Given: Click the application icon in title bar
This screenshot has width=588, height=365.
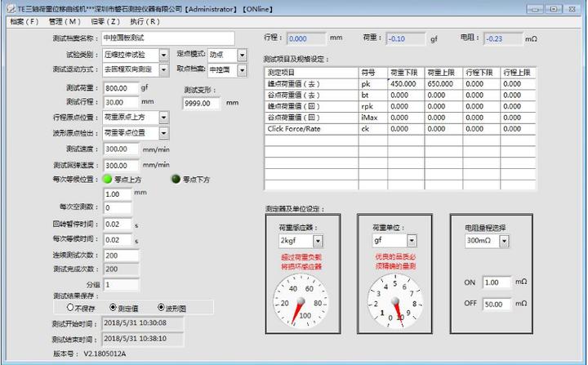Looking at the screenshot, I should tap(11, 9).
